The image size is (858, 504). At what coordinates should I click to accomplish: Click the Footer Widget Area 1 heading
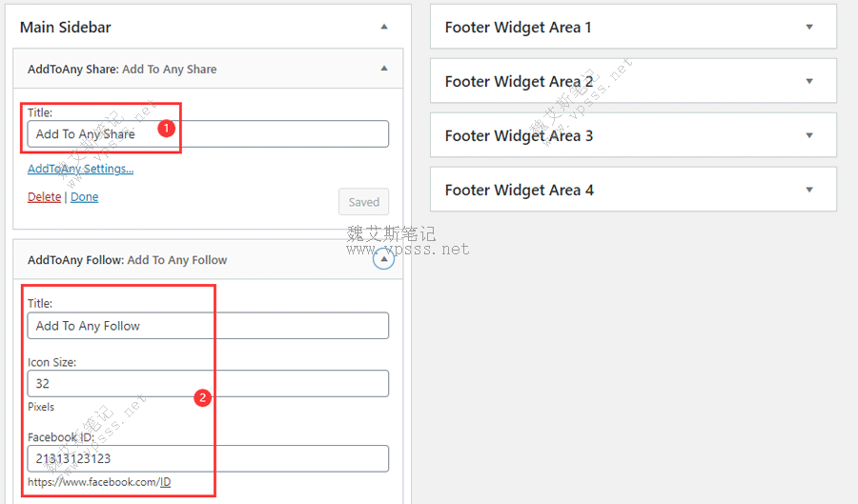pos(518,28)
